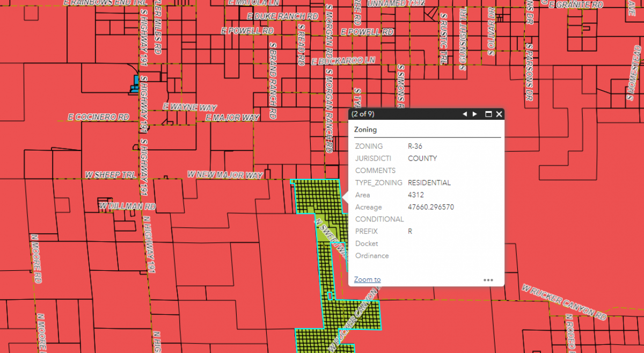
Task: Select the R-36 zoning value
Action: click(415, 146)
